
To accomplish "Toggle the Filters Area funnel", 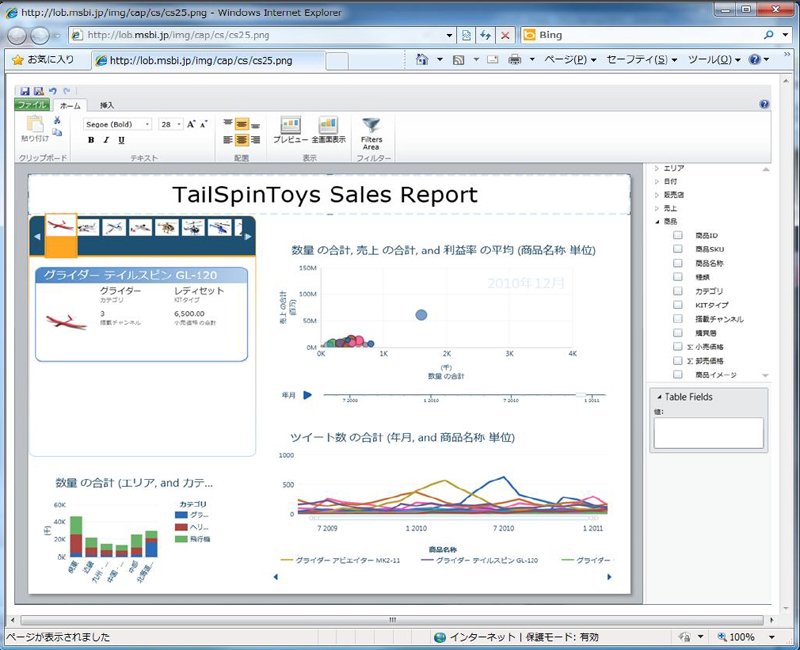I will point(371,133).
